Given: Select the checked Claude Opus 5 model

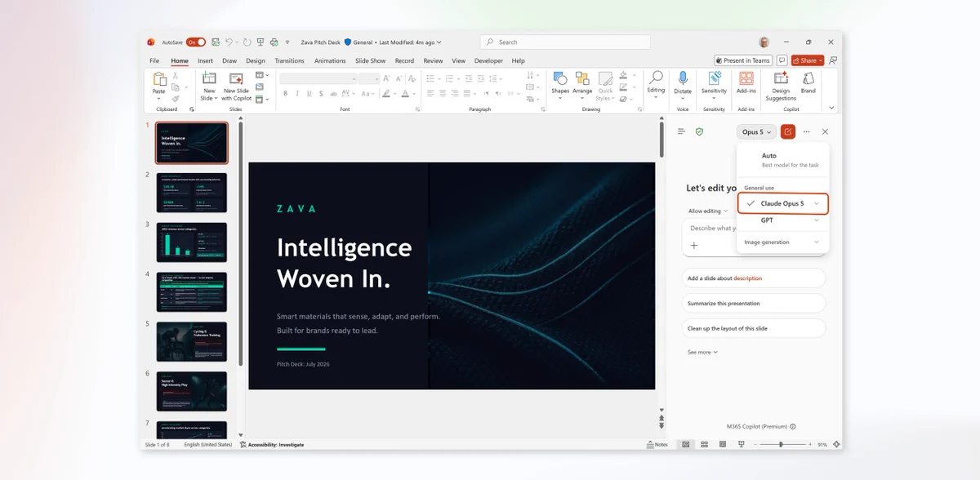Looking at the screenshot, I should tap(783, 203).
